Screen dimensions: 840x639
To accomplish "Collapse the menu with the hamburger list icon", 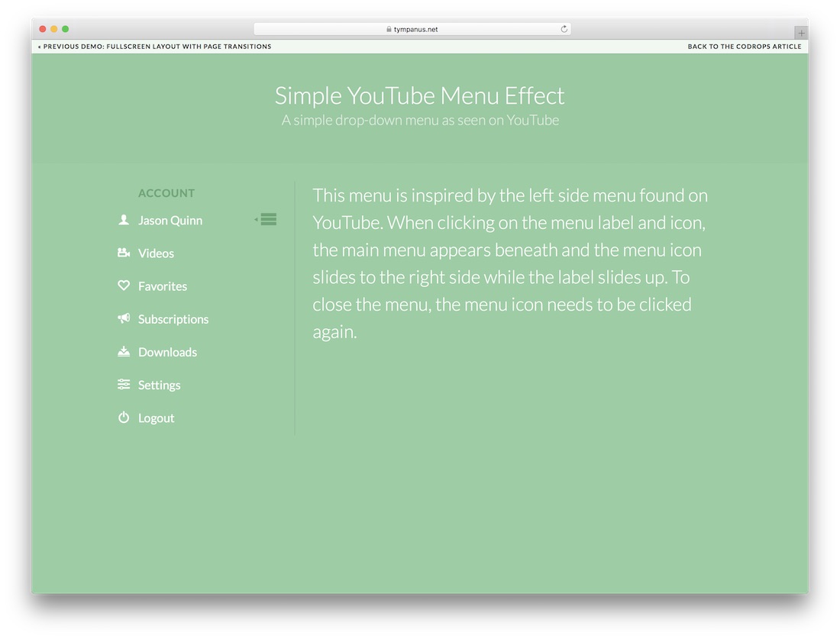I will [x=267, y=220].
